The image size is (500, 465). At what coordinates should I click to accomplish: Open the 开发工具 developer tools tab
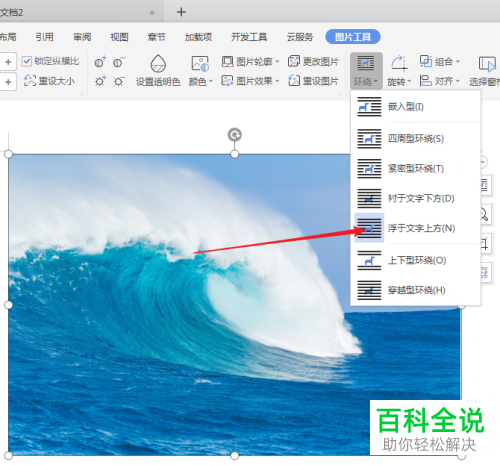click(249, 37)
